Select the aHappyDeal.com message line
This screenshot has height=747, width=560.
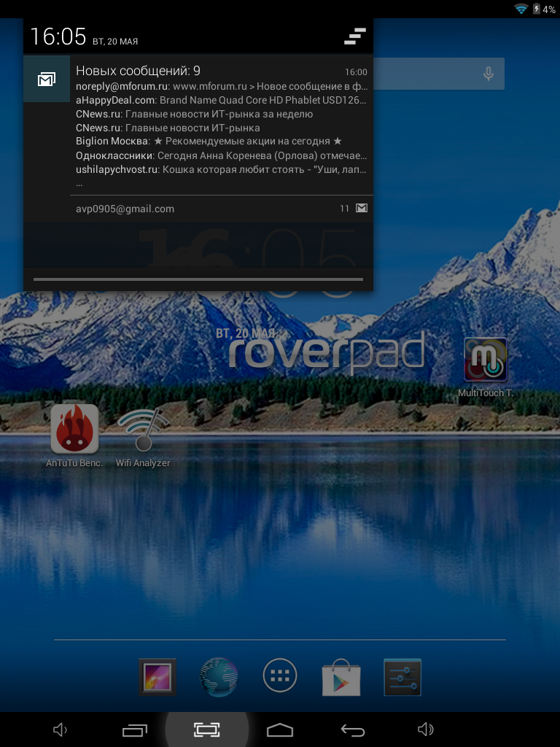(222, 100)
